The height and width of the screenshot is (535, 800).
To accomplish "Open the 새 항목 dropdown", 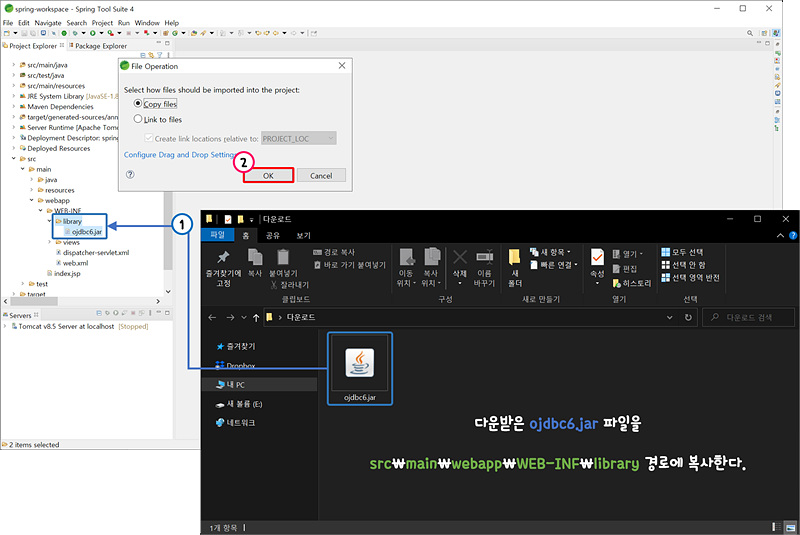I will coord(551,252).
